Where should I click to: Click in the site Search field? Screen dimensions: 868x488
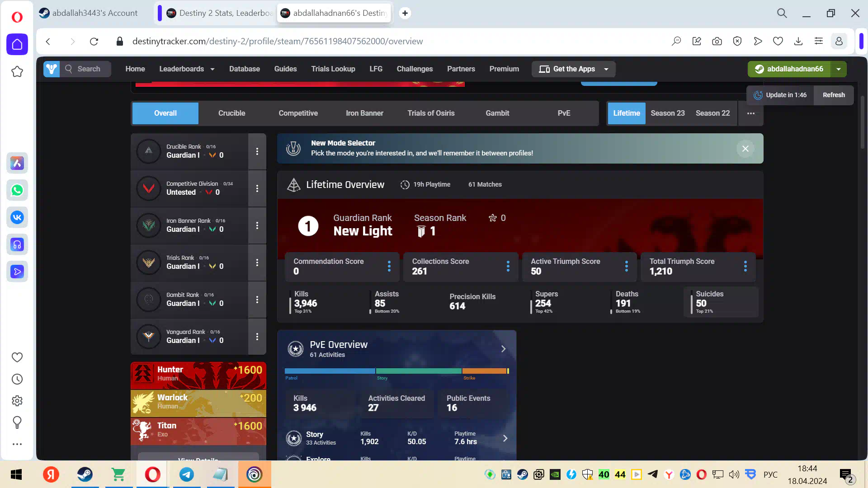85,69
